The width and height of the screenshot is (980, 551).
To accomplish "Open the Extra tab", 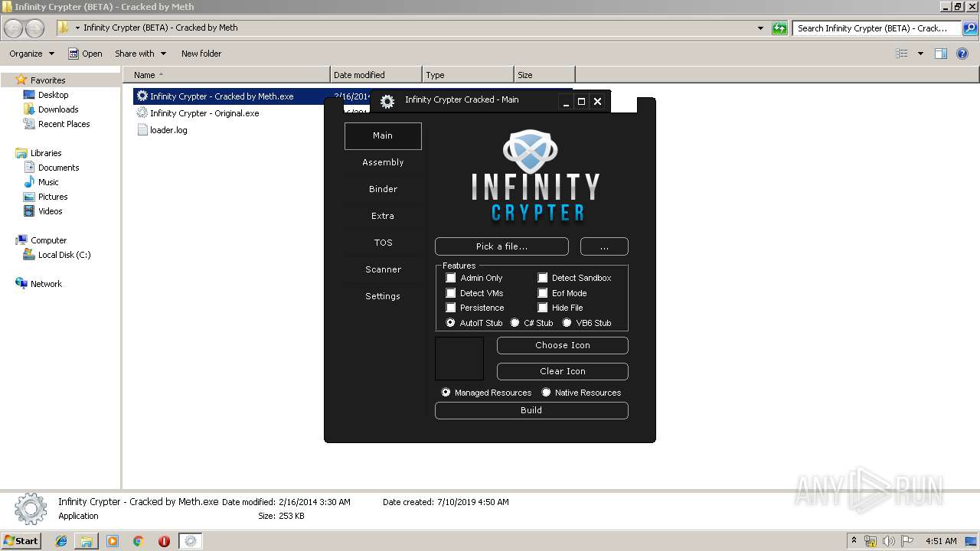I will (383, 216).
